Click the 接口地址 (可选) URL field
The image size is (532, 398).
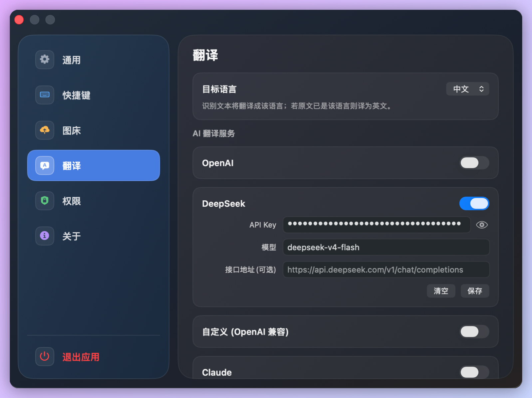pos(386,270)
